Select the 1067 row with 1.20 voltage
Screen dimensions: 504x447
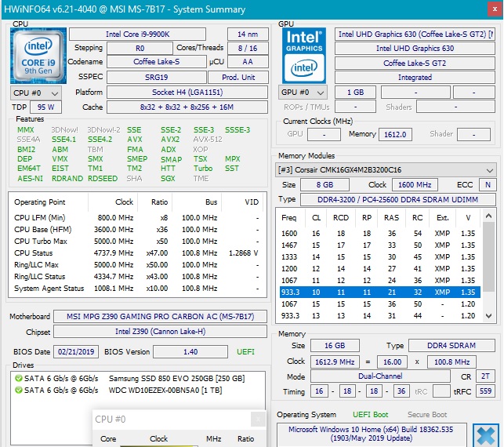point(380,304)
